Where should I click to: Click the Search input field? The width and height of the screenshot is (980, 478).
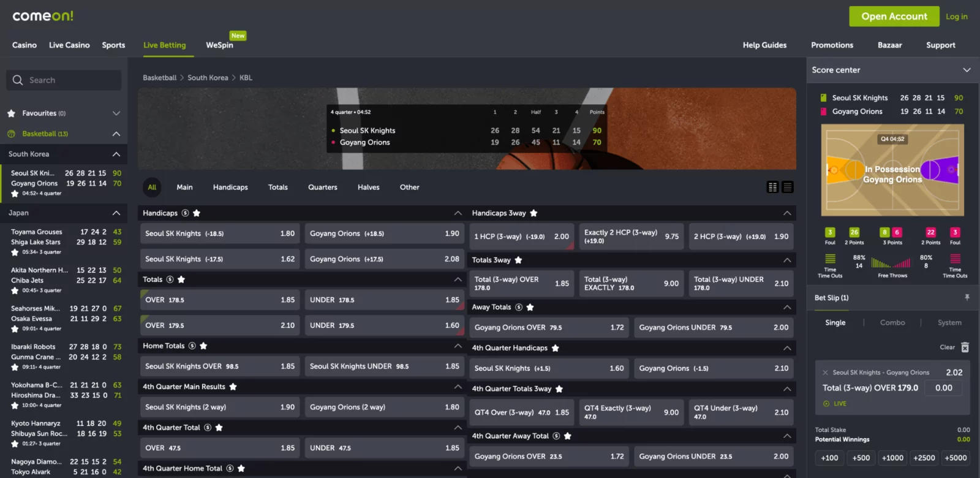pyautogui.click(x=64, y=80)
